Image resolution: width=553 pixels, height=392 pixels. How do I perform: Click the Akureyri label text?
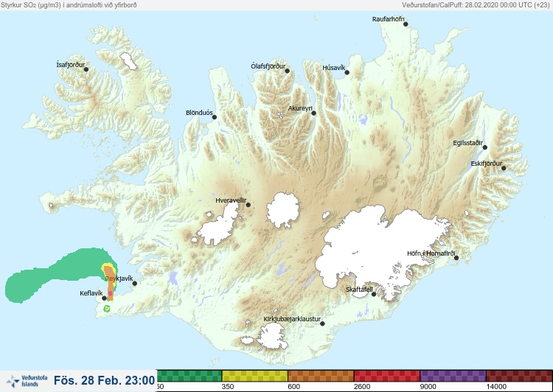pos(300,108)
